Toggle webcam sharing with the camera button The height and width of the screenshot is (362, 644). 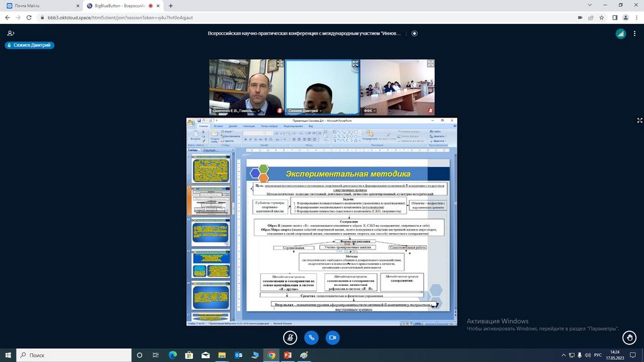pyautogui.click(x=333, y=337)
